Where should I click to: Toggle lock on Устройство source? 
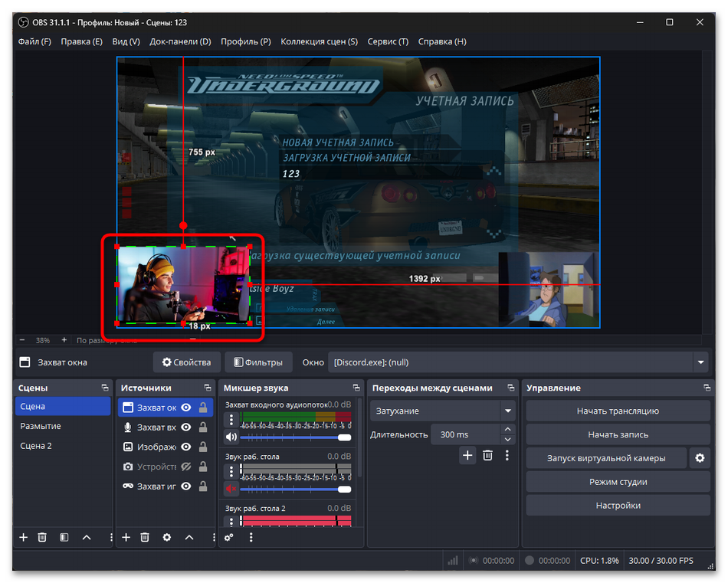[x=203, y=467]
